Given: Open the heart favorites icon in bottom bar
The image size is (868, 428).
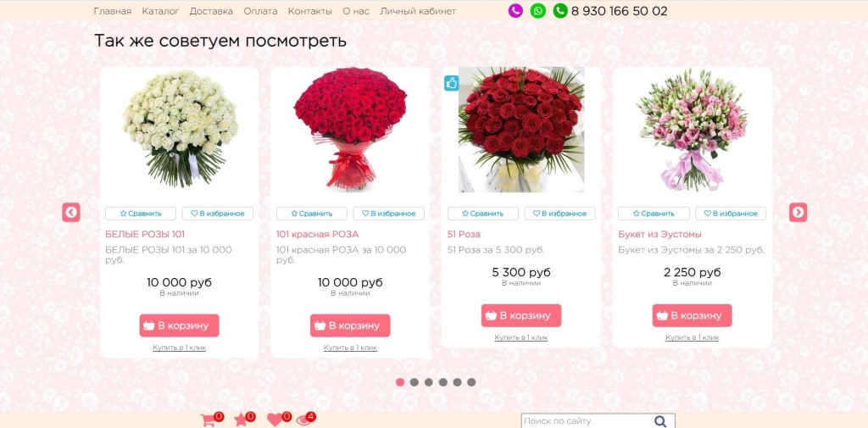Looking at the screenshot, I should 275,420.
